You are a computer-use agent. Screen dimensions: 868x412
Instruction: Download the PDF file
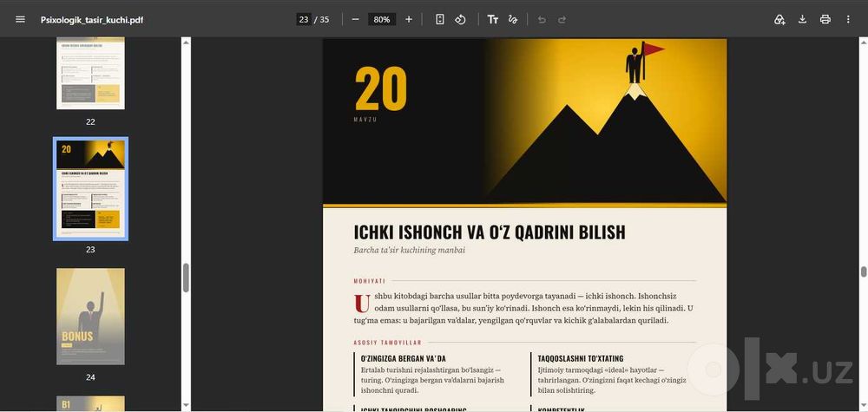tap(802, 19)
